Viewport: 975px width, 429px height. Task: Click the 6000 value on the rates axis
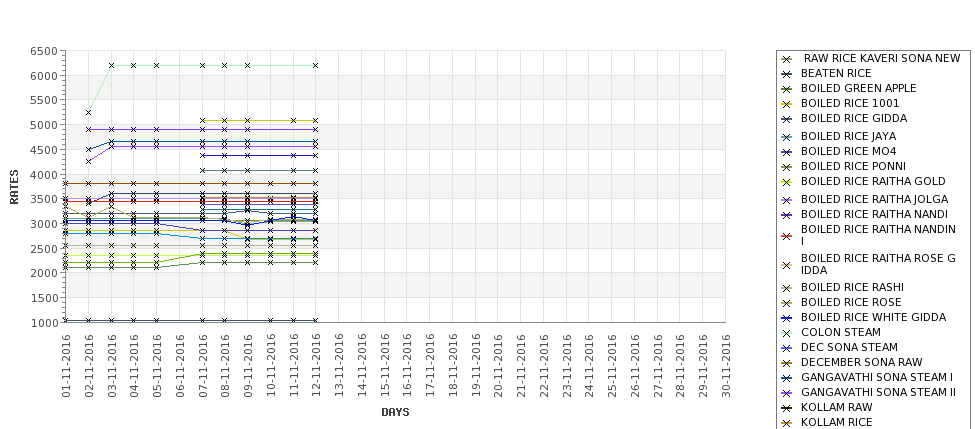pos(44,76)
